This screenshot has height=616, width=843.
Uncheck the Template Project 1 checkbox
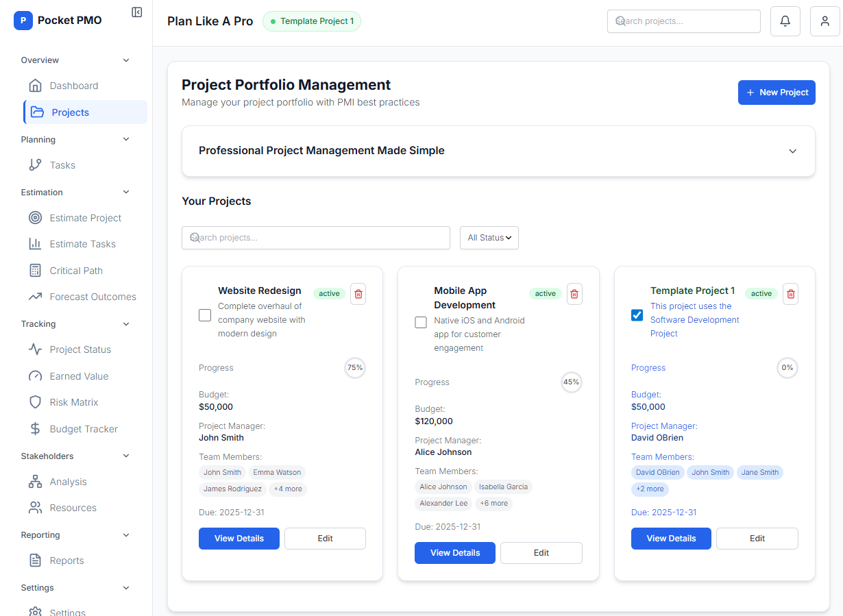(x=637, y=315)
